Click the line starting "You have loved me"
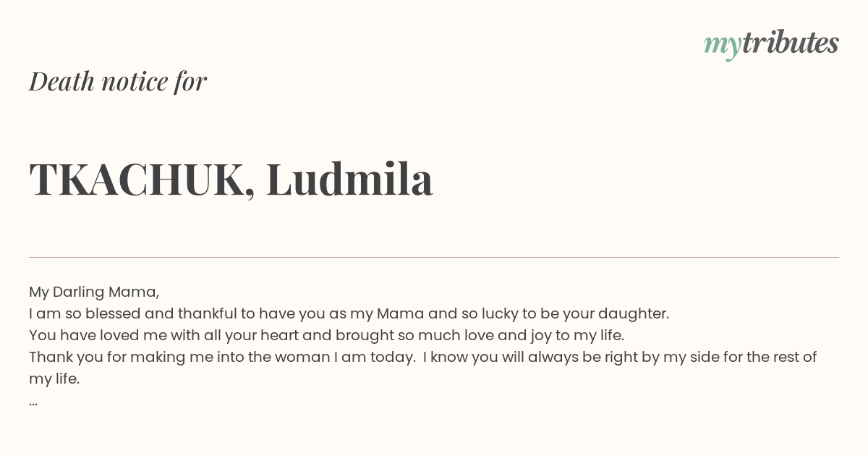The image size is (868, 456). coord(326,336)
